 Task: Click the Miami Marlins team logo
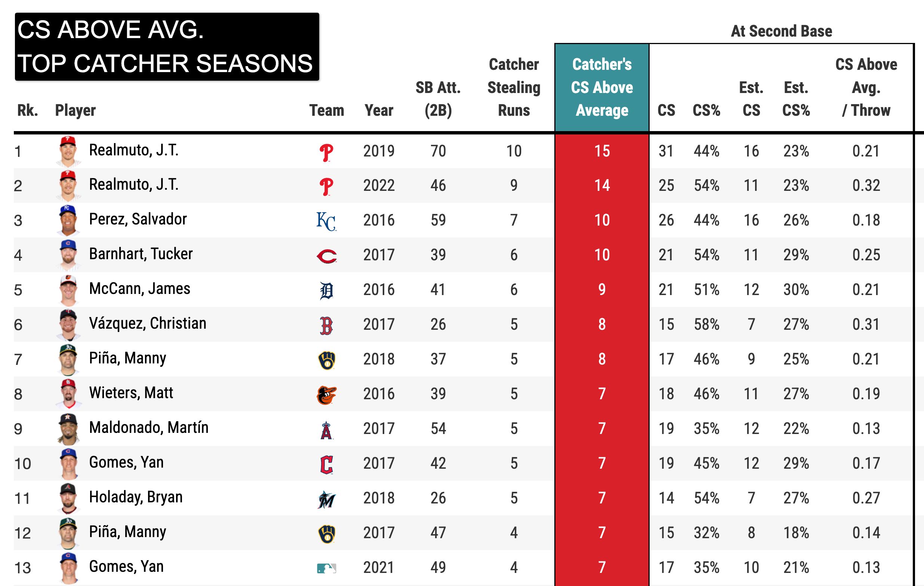[x=327, y=499]
